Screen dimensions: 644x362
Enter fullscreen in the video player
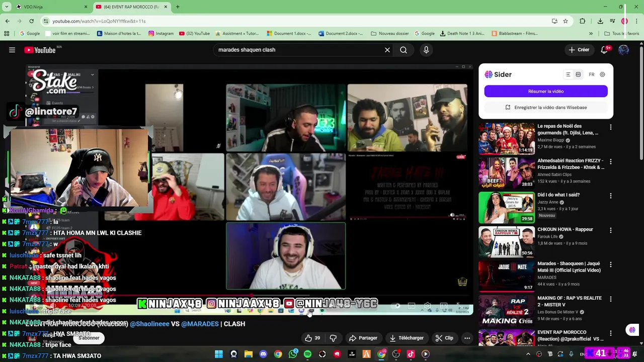pyautogui.click(x=459, y=305)
